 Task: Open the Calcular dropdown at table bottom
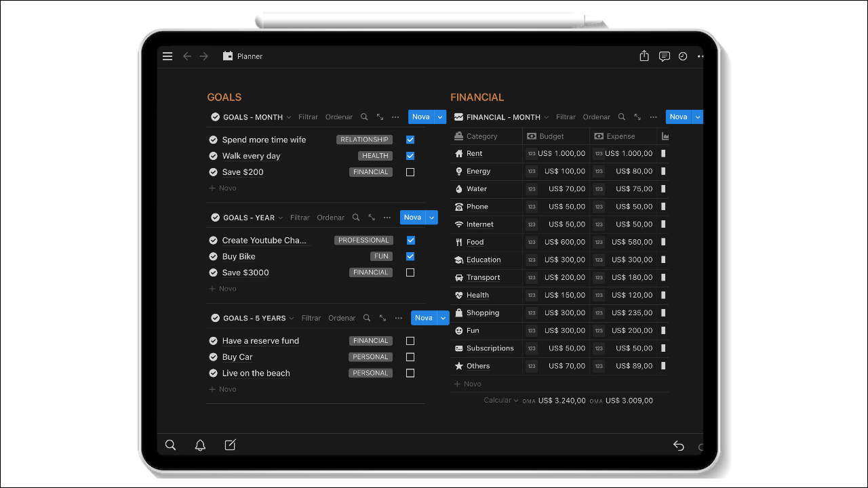click(x=500, y=400)
